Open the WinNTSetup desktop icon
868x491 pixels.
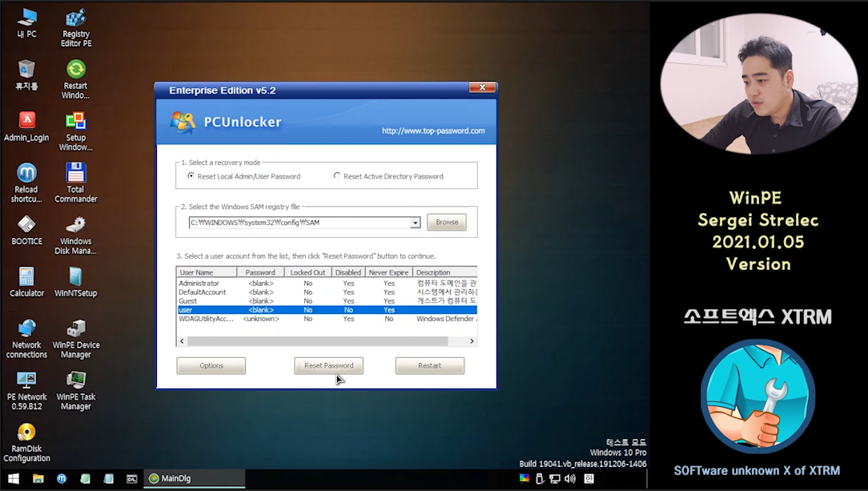click(76, 282)
